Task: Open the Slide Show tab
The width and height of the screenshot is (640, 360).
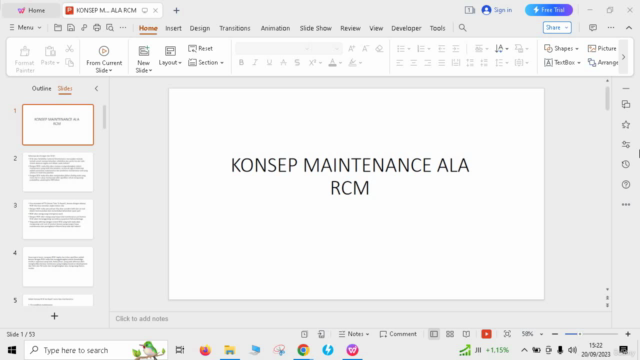Action: coord(316,28)
